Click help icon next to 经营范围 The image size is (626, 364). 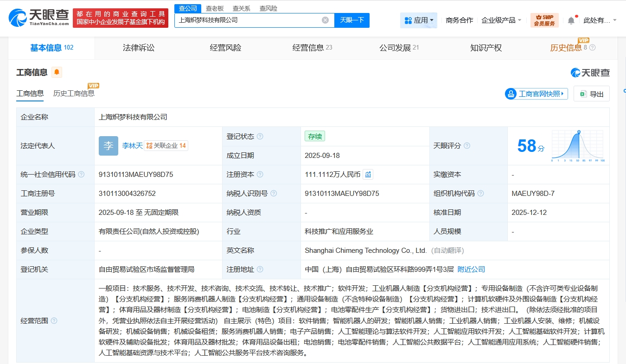click(54, 320)
